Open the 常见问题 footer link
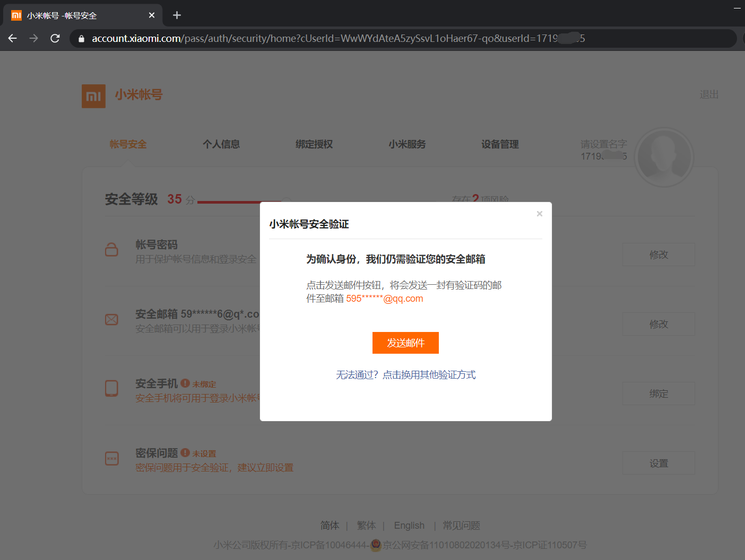The image size is (745, 560). (x=461, y=526)
